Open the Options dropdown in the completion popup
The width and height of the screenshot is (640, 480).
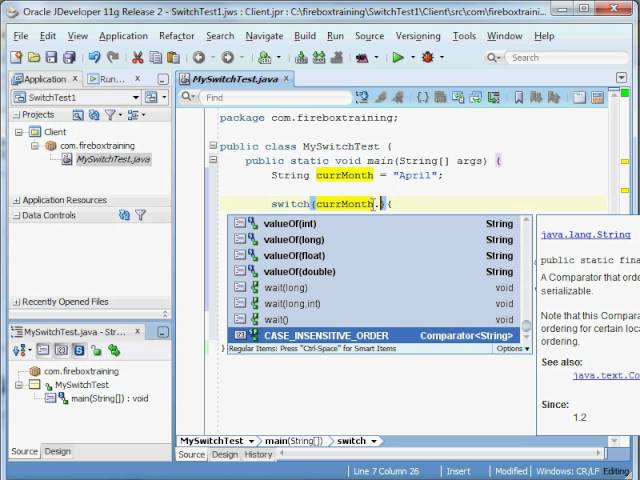[x=513, y=349]
